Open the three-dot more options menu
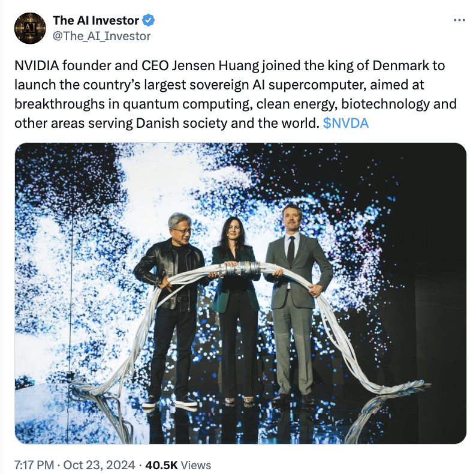Screen dimensions: 476x474 pos(459,20)
